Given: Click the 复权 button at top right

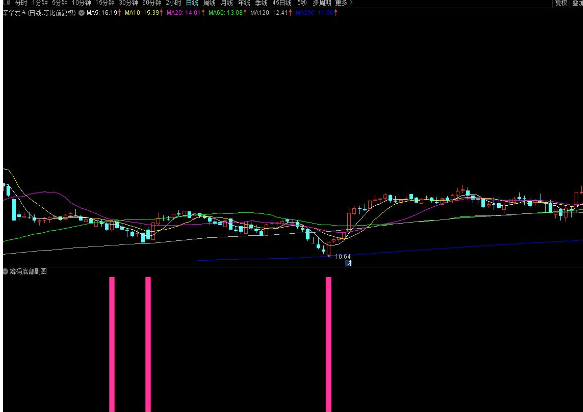Looking at the screenshot, I should pos(561,3).
